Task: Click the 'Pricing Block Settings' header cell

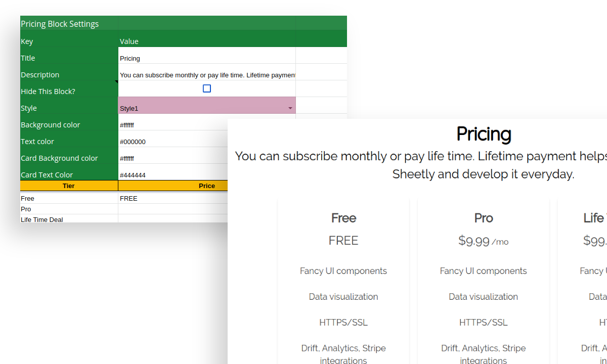Action: 69,23
